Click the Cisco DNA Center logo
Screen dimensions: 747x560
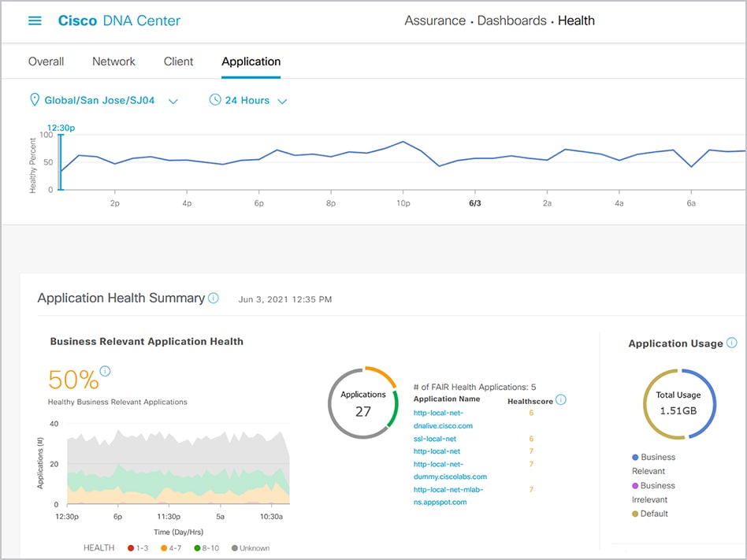118,20
